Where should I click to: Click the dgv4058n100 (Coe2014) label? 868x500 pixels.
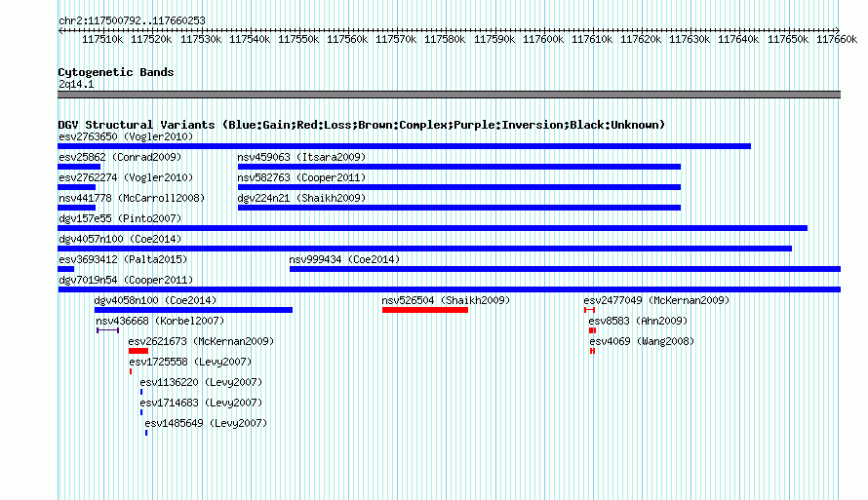point(155,300)
